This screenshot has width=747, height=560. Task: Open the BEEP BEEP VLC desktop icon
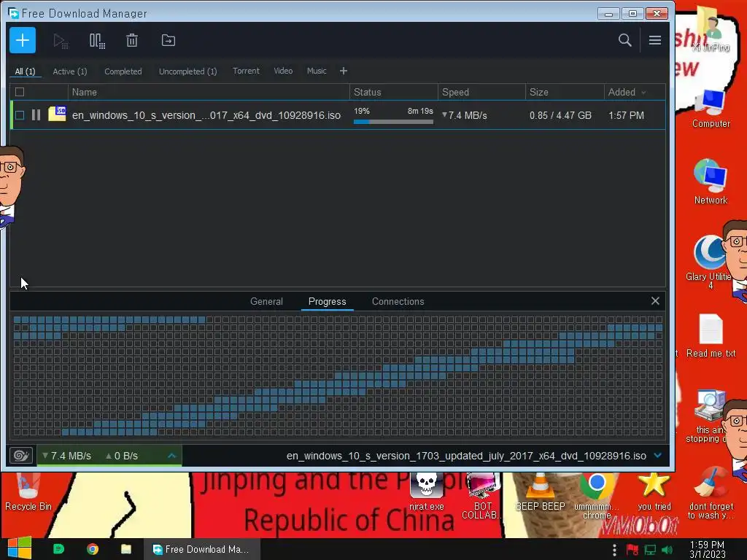[541, 492]
